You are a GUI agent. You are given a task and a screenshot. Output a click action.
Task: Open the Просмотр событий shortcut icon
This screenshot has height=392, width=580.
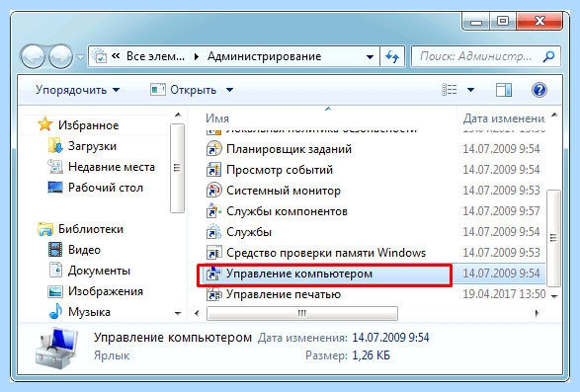(213, 170)
